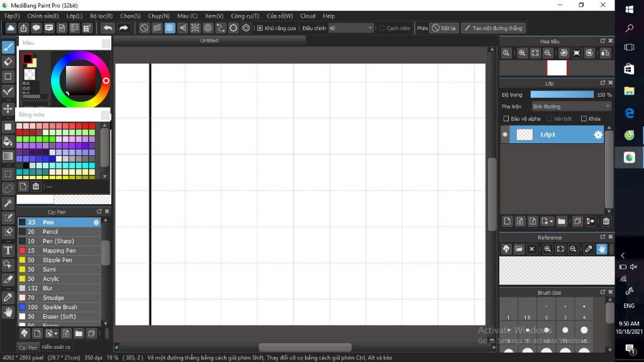Toggle Khử răng cưa anti-aliasing checkbox
Viewport: 644px width, 362px height.
260,28
